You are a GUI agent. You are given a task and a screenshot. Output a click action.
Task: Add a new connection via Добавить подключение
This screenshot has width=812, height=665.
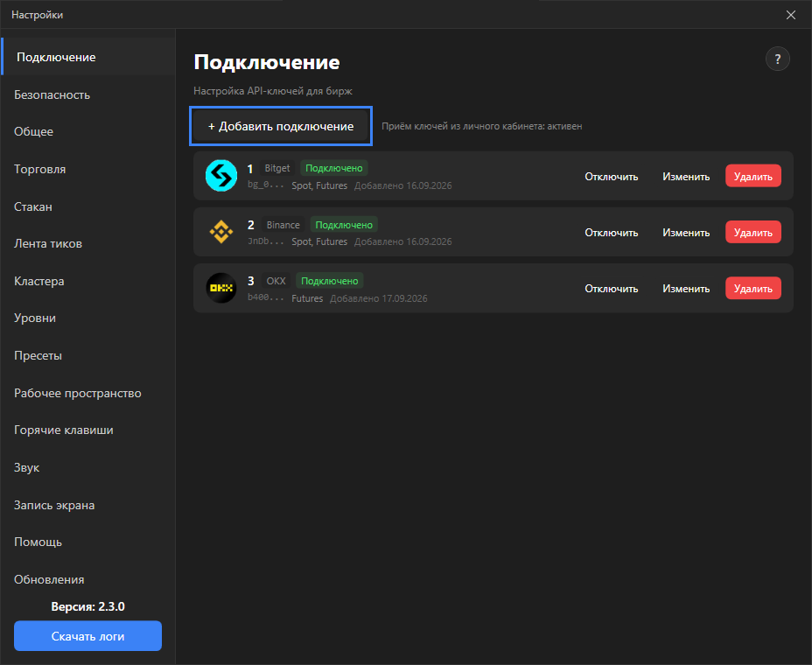[x=281, y=126]
